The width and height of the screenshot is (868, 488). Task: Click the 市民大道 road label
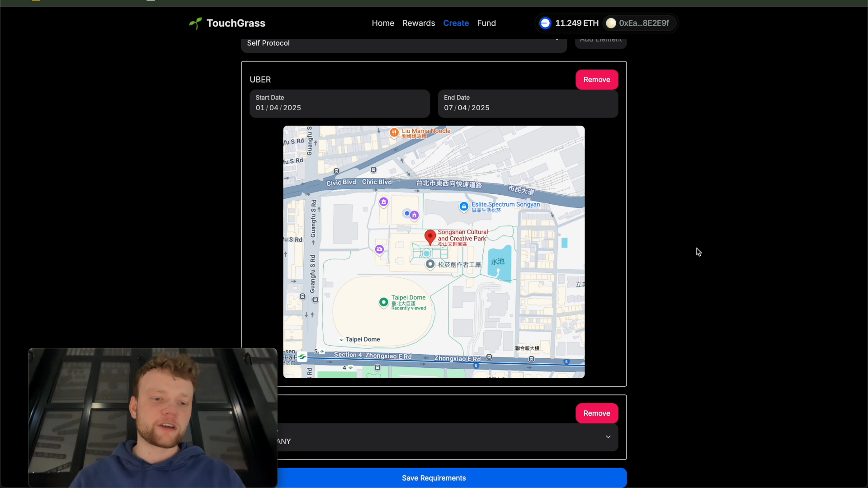(521, 190)
